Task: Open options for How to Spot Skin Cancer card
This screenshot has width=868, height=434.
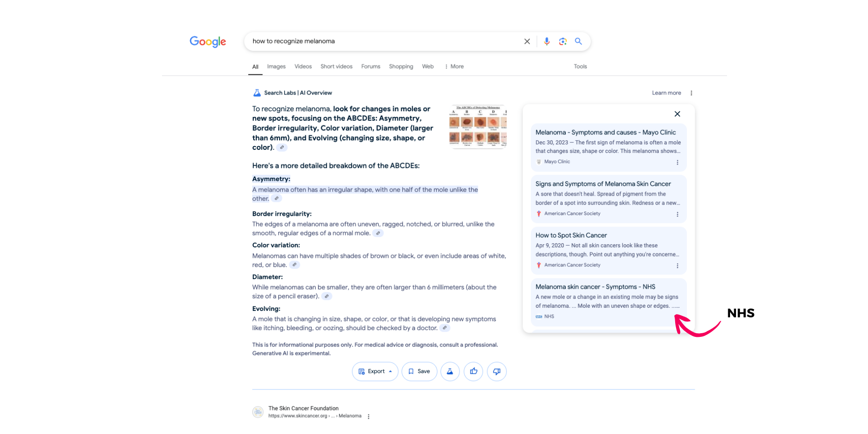Action: point(677,266)
